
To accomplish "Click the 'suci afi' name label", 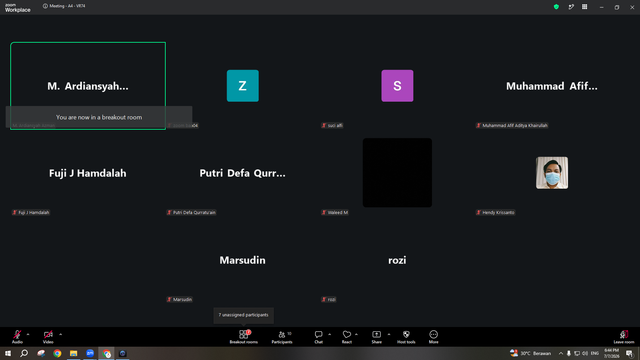I will click(x=332, y=125).
